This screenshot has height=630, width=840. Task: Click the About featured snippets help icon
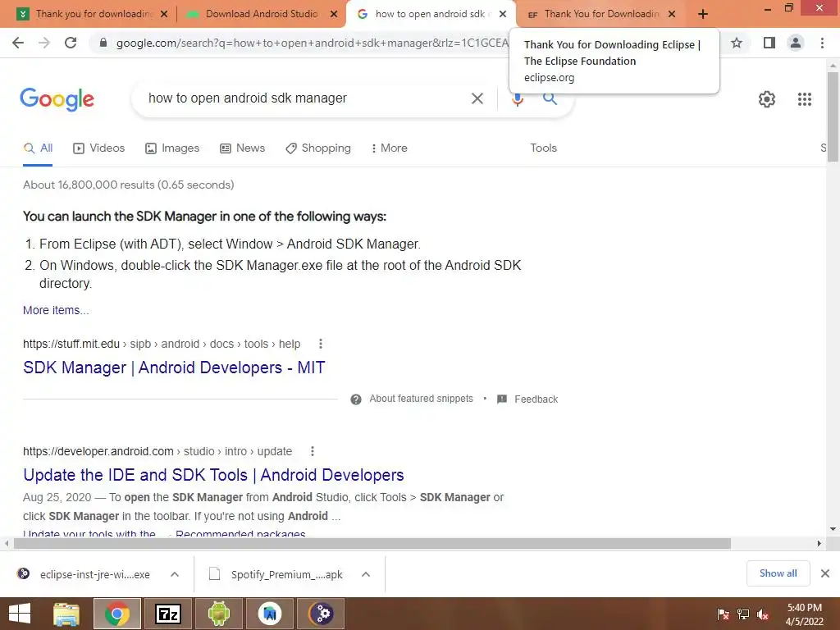(x=356, y=399)
